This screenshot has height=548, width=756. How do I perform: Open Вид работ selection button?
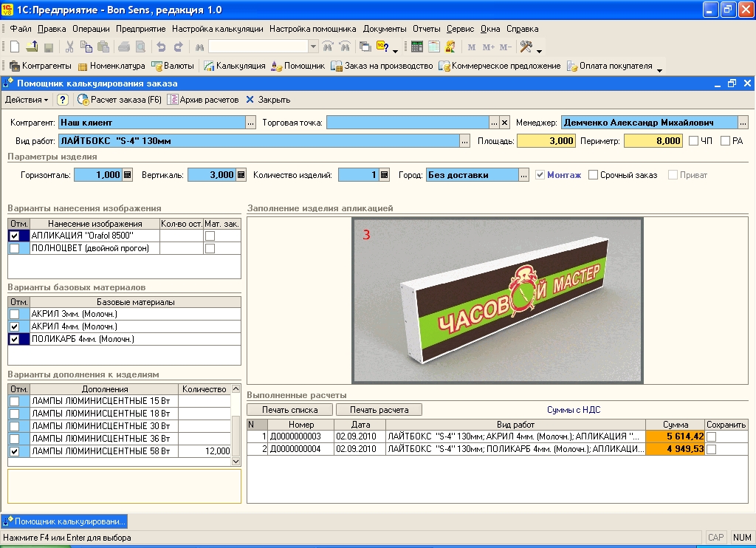464,141
